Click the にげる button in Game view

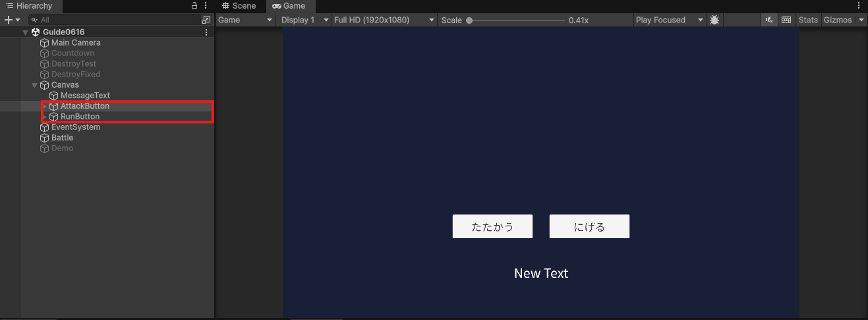click(x=589, y=226)
